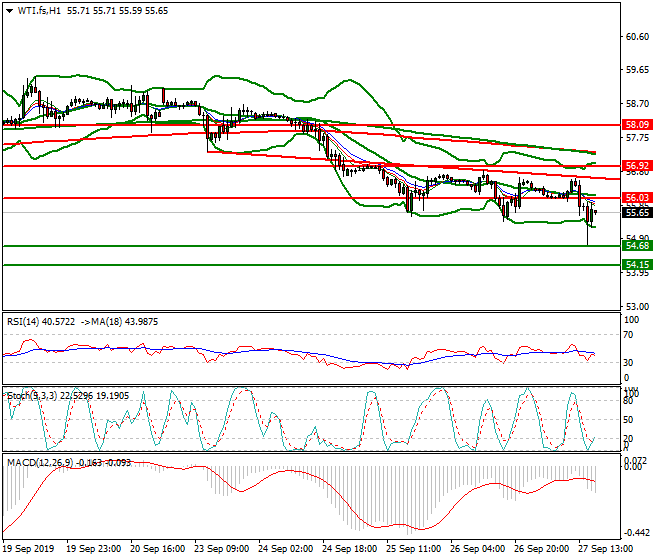Select the WTI.fs,H1 symbol title text

pos(39,11)
